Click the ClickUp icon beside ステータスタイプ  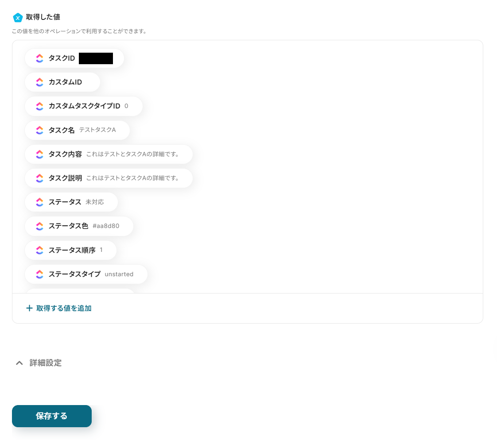point(39,274)
